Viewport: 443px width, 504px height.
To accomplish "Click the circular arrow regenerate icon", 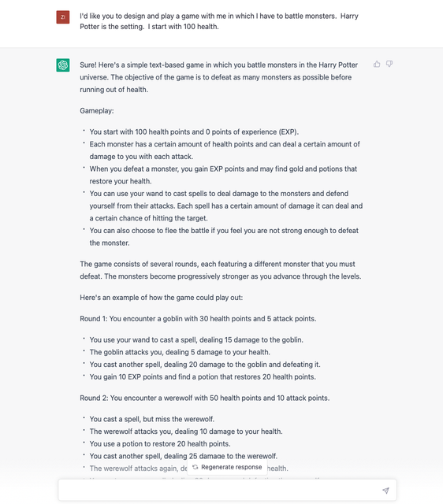I will pos(195,467).
